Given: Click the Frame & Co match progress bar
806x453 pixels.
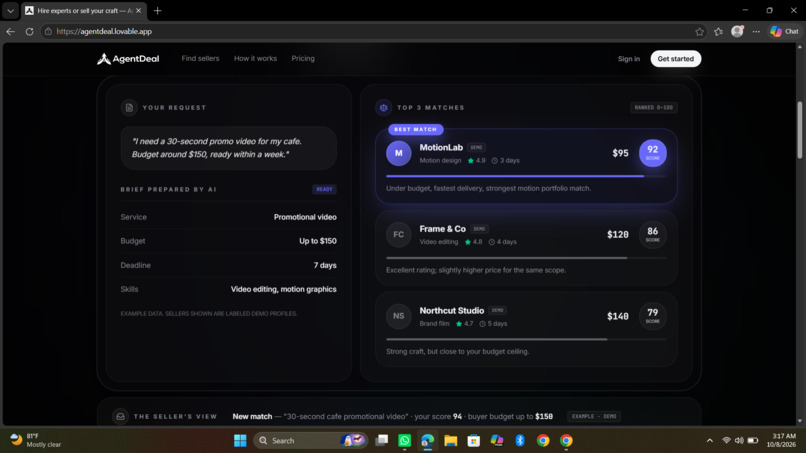Looking at the screenshot, I should 526,258.
